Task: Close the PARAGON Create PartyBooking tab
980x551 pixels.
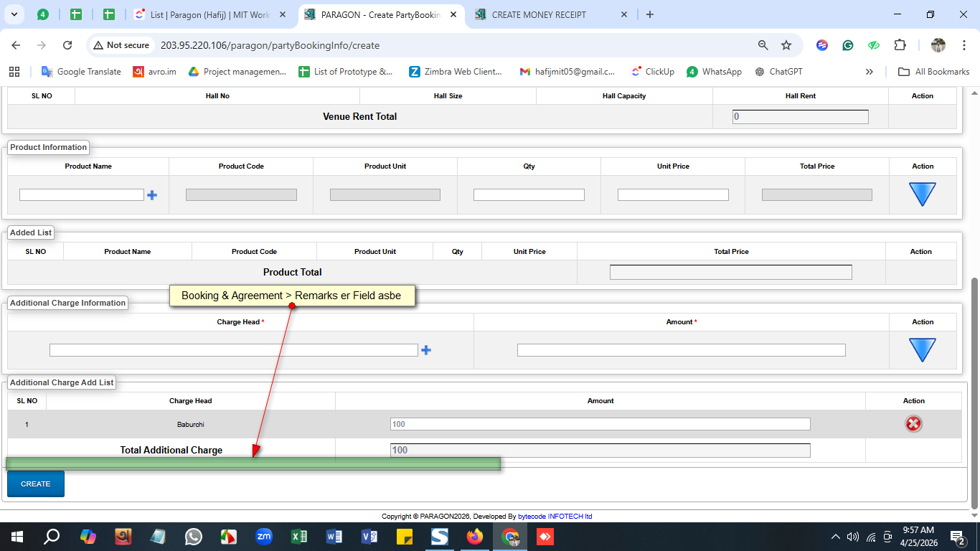Action: tap(452, 14)
